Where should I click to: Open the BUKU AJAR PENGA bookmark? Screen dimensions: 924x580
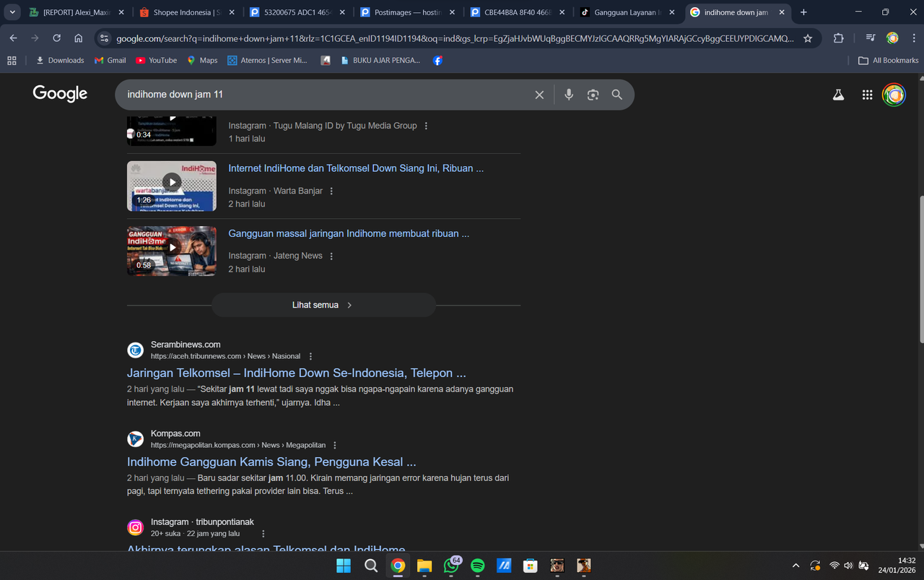pyautogui.click(x=380, y=61)
